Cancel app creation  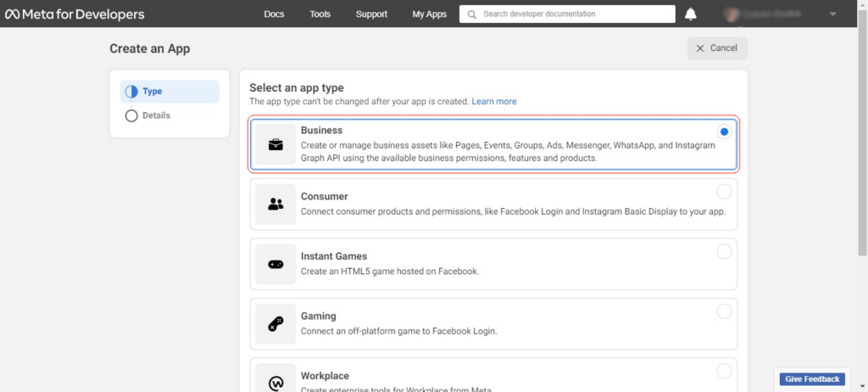pyautogui.click(x=717, y=48)
